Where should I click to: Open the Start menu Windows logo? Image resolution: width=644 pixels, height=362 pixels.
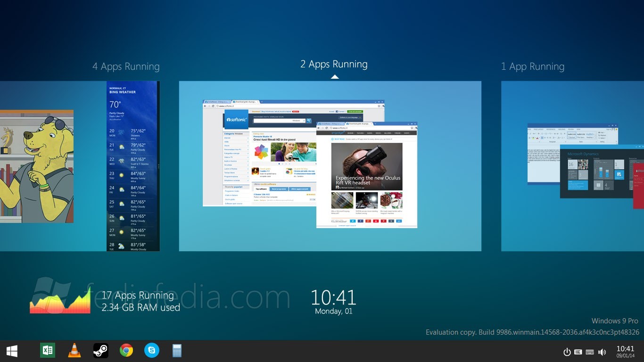tap(12, 351)
